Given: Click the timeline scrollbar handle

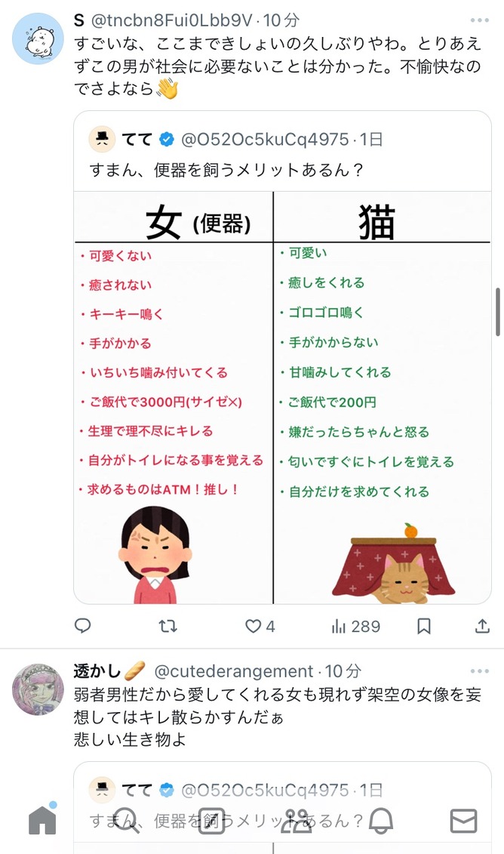Looking at the screenshot, I should coord(497,312).
